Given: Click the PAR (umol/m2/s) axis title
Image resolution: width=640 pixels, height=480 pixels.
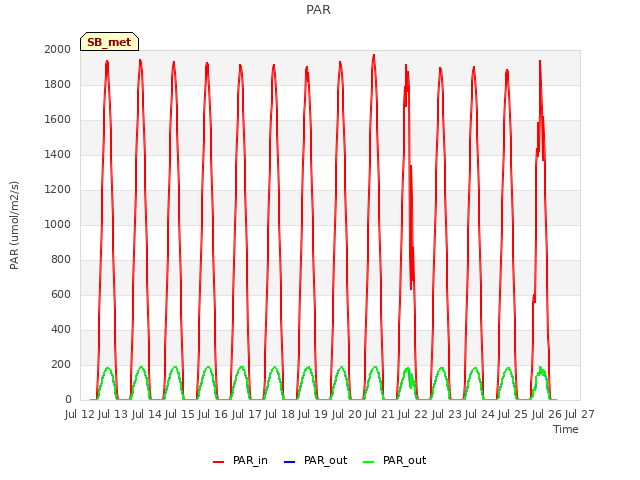Looking at the screenshot, I should (x=14, y=225).
